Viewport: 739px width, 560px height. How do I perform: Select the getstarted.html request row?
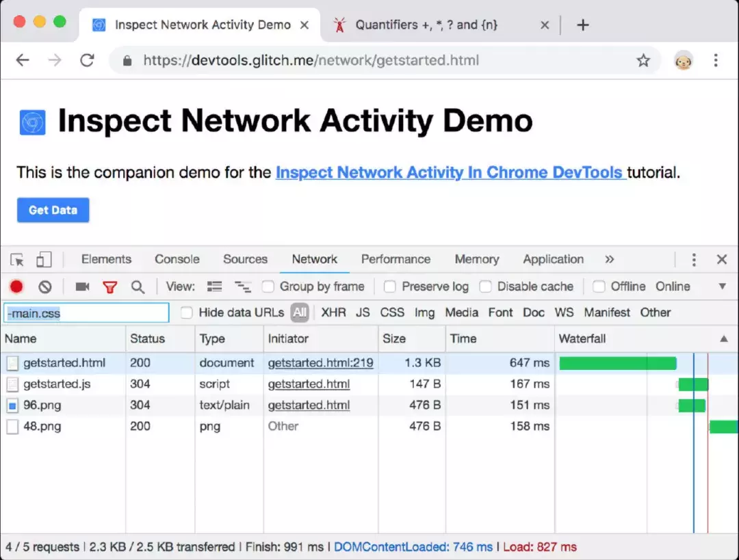[369, 363]
